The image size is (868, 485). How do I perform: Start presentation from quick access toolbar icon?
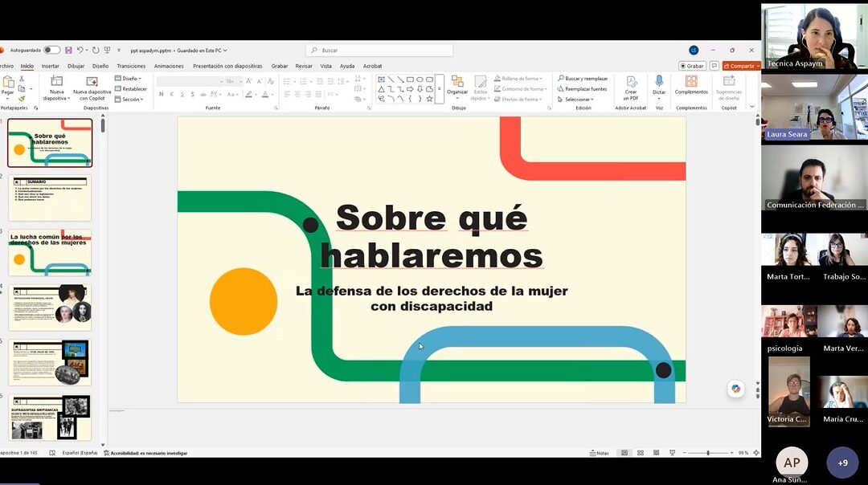point(108,51)
